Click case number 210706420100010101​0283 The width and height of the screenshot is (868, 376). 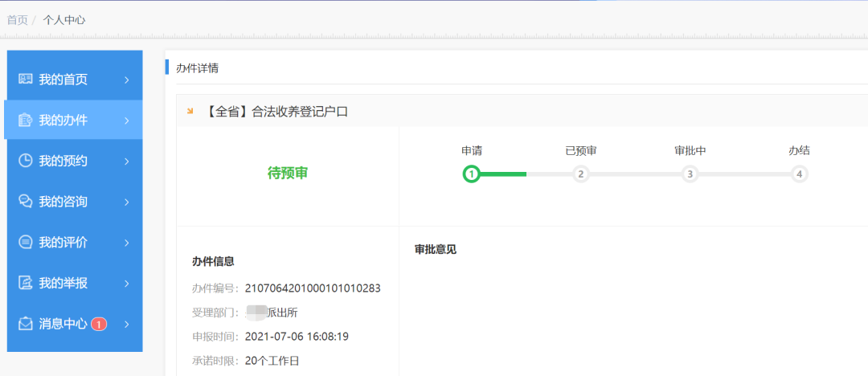tap(313, 288)
